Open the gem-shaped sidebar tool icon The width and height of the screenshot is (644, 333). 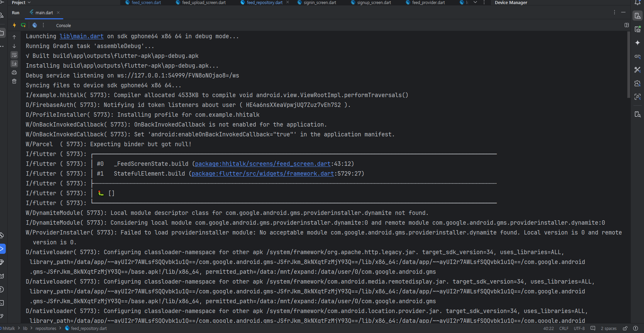[x=2, y=262]
